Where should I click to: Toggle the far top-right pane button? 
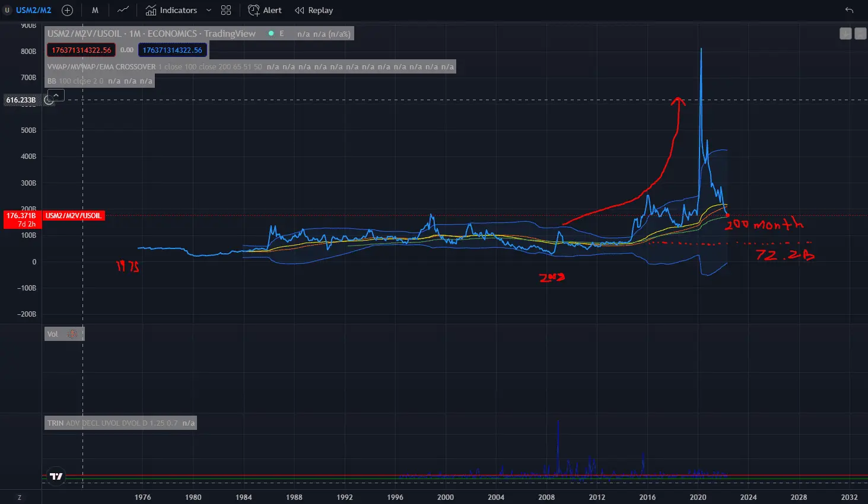click(x=860, y=34)
